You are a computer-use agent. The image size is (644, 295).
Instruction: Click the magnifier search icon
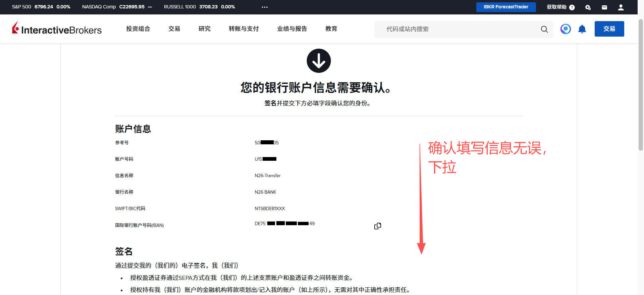pyautogui.click(x=544, y=30)
